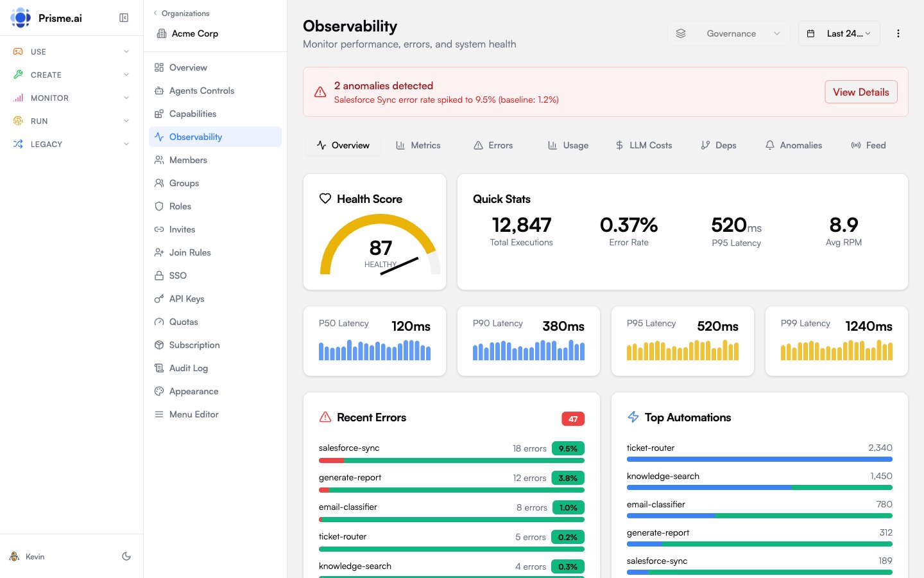This screenshot has width=924, height=578.
Task: Toggle dark mode moon icon
Action: [126, 556]
